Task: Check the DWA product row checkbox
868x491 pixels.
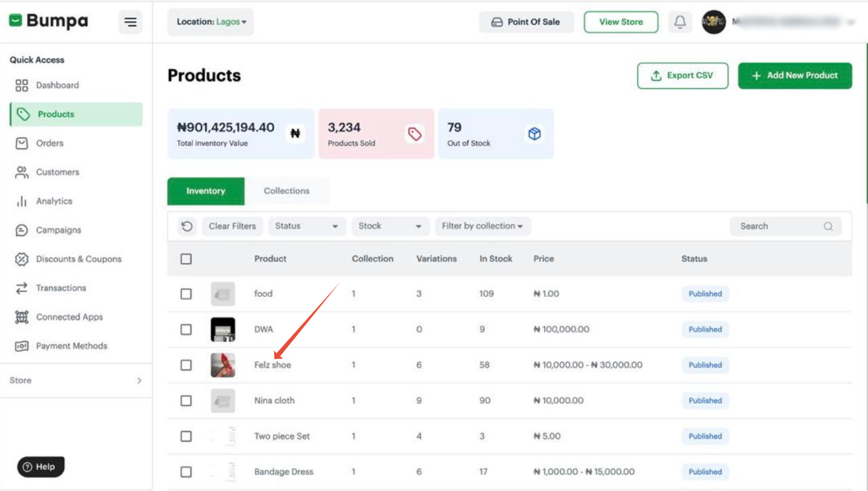Action: click(x=186, y=330)
